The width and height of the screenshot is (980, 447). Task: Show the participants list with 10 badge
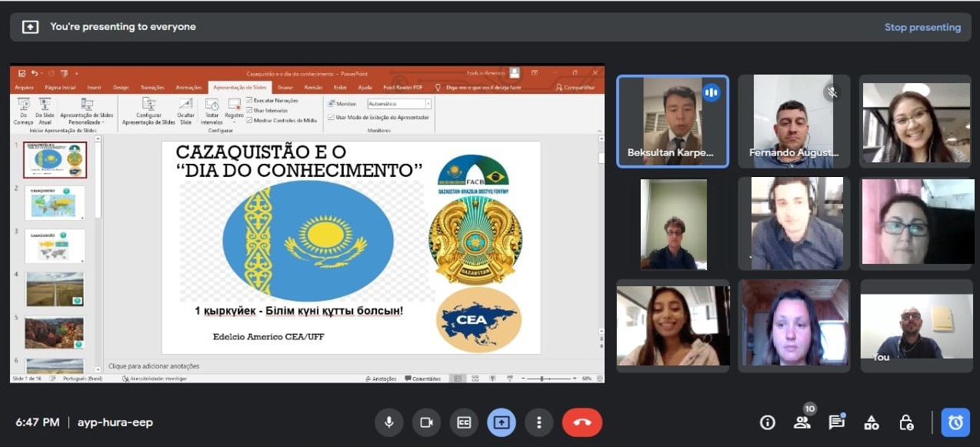pyautogui.click(x=802, y=422)
